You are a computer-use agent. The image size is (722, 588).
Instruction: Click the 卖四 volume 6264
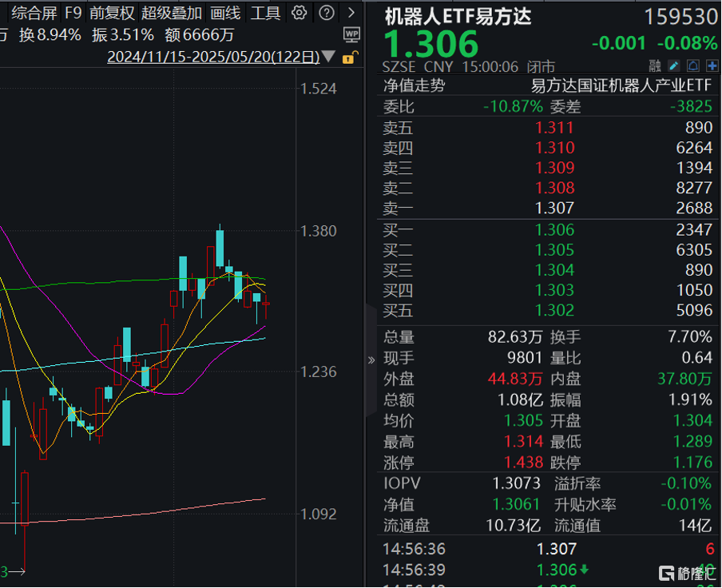coord(694,148)
